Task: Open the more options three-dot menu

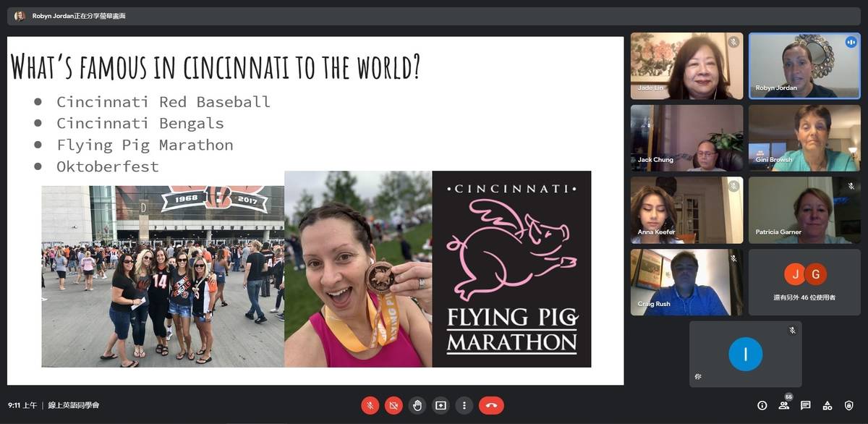Action: click(x=464, y=405)
